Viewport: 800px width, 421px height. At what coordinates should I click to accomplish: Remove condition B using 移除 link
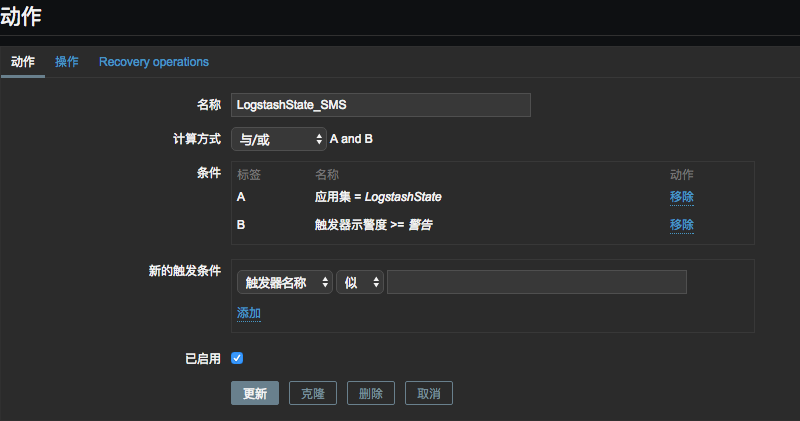(x=682, y=225)
